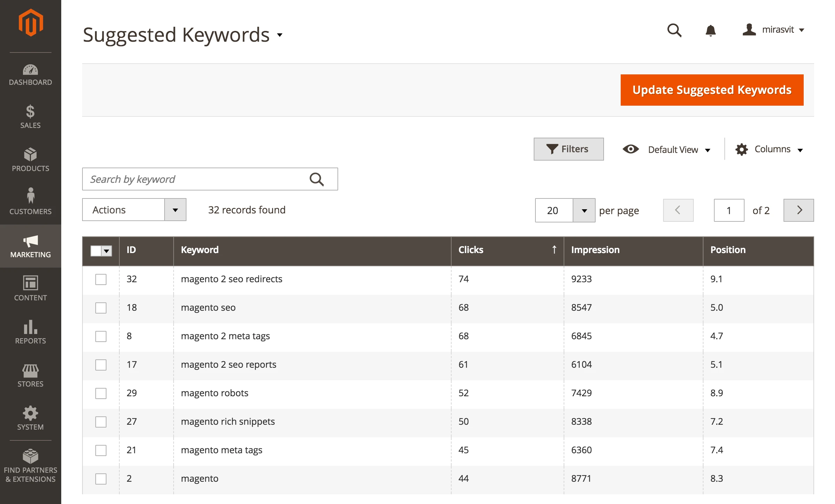
Task: Open the notifications bell icon
Action: 710,30
